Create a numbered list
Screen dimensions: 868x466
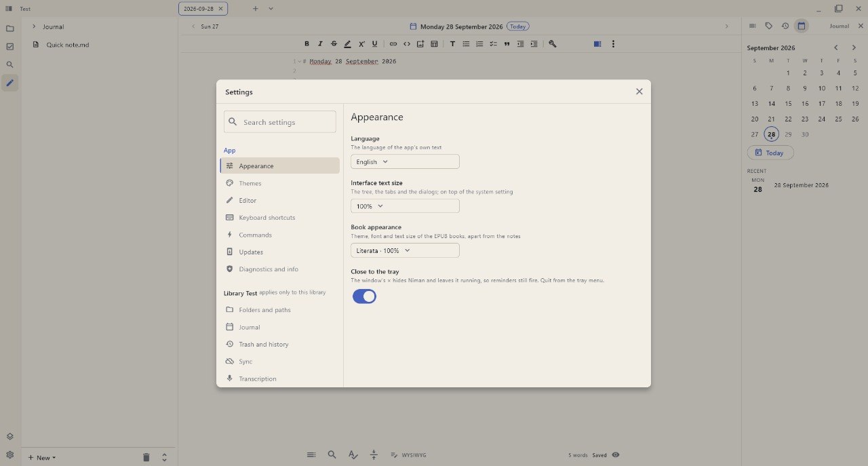(x=479, y=43)
